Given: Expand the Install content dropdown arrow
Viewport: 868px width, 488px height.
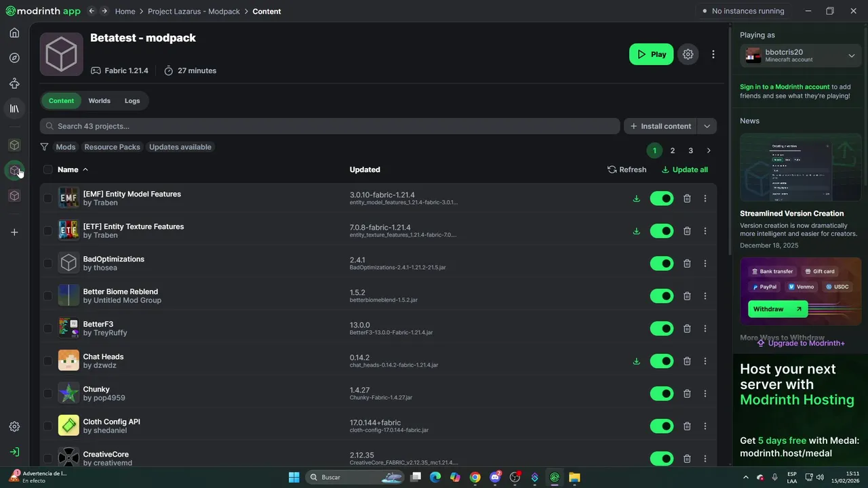Looking at the screenshot, I should (707, 126).
